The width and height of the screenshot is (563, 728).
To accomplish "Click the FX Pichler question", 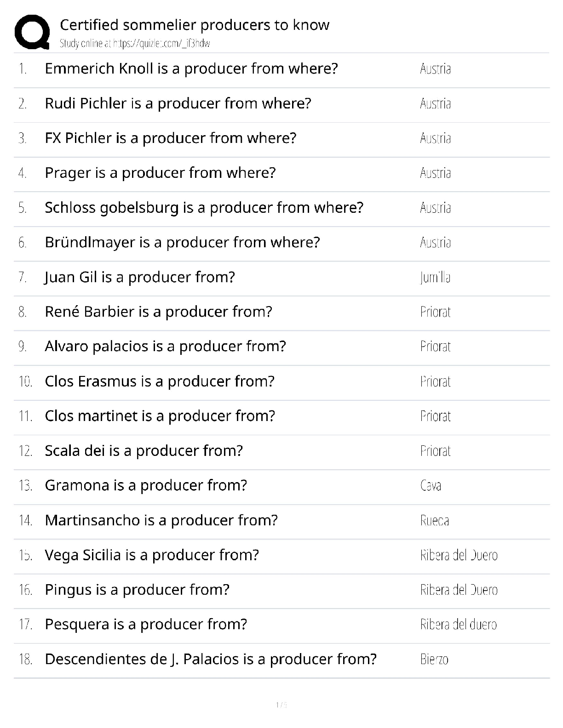I will coord(170,138).
